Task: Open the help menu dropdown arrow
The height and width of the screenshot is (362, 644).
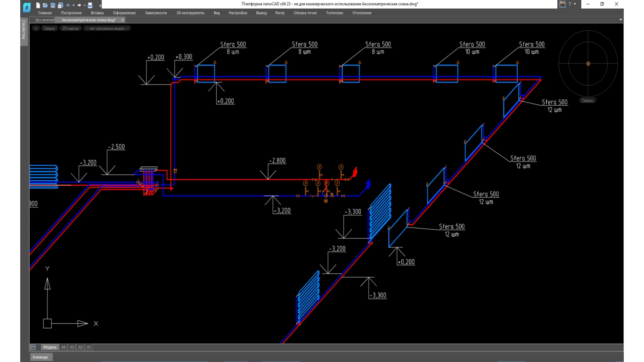Action: (575, 4)
